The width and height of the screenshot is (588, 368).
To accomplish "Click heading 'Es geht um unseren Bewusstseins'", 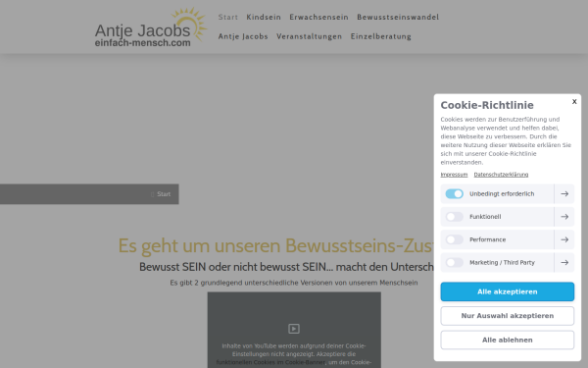I will [x=275, y=245].
